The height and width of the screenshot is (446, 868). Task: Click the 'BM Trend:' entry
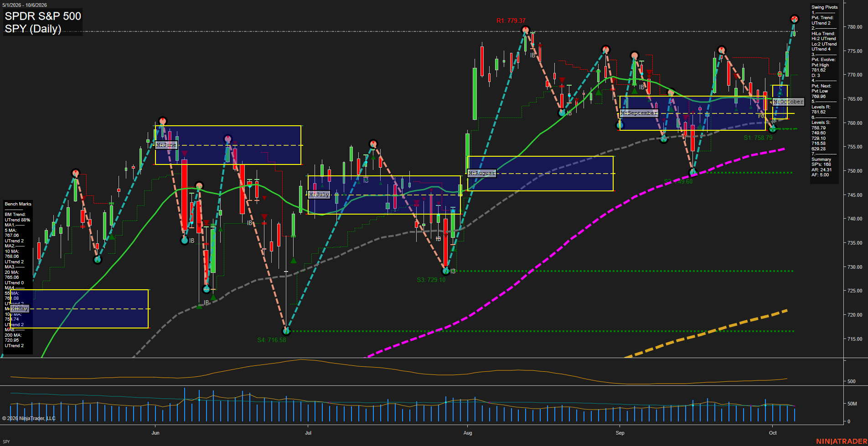[x=15, y=215]
